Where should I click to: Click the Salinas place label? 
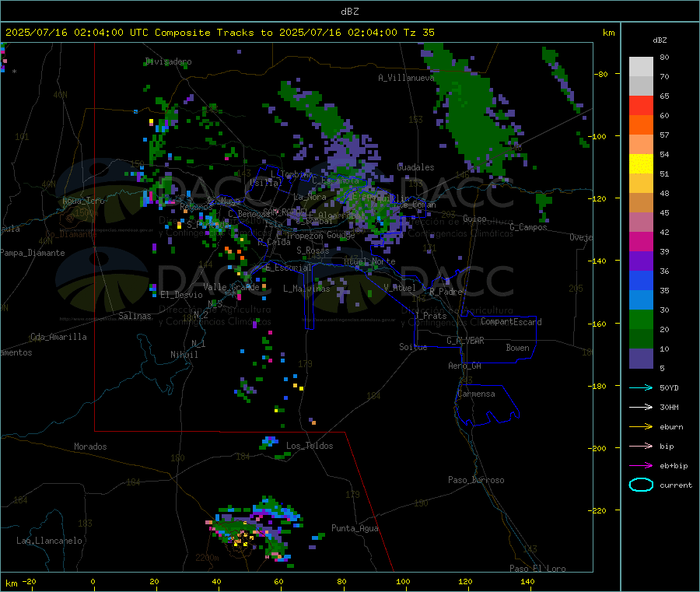tap(135, 316)
